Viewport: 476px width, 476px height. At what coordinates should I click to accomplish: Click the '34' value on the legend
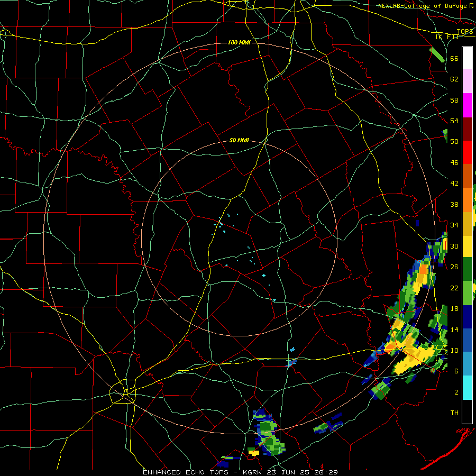tap(454, 225)
